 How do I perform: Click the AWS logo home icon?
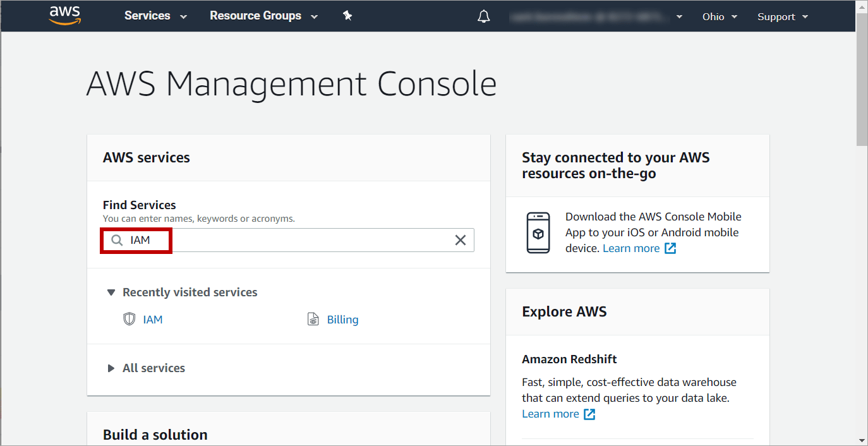coord(64,15)
